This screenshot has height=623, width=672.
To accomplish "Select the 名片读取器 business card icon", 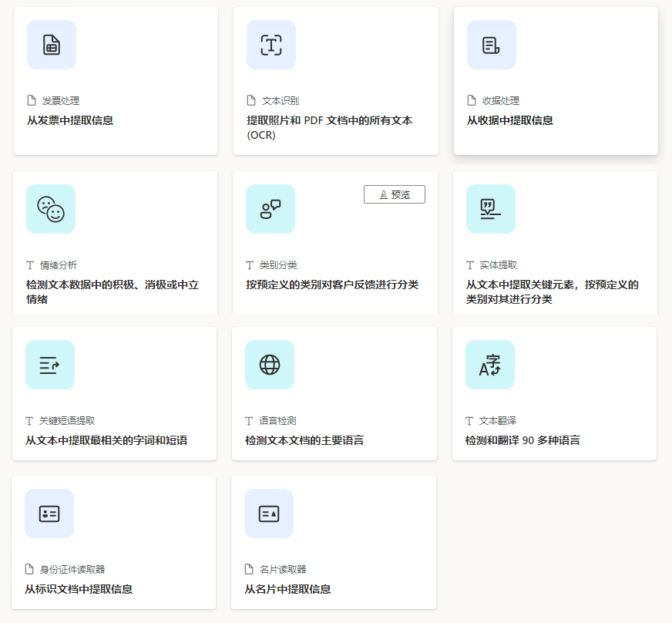I will (x=270, y=513).
